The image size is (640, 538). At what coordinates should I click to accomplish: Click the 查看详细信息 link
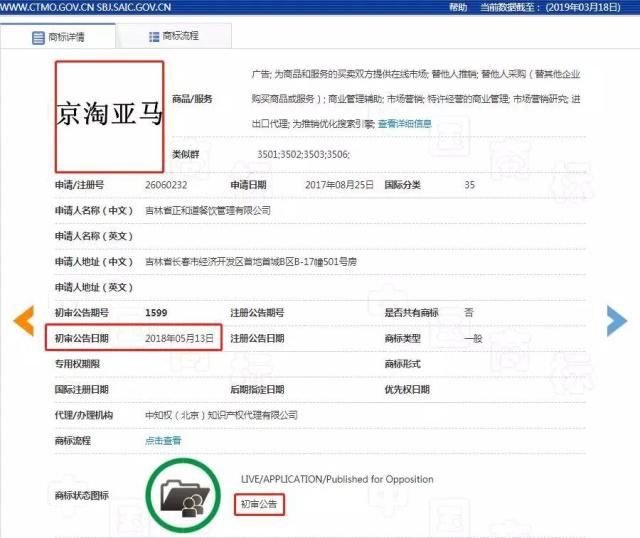click(x=404, y=124)
